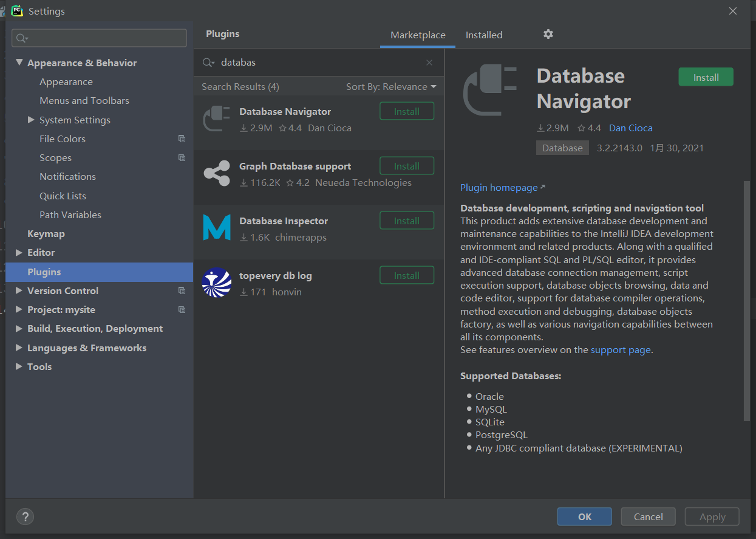This screenshot has width=756, height=539.
Task: Focus the plugin search field with 'databas'
Action: (319, 63)
